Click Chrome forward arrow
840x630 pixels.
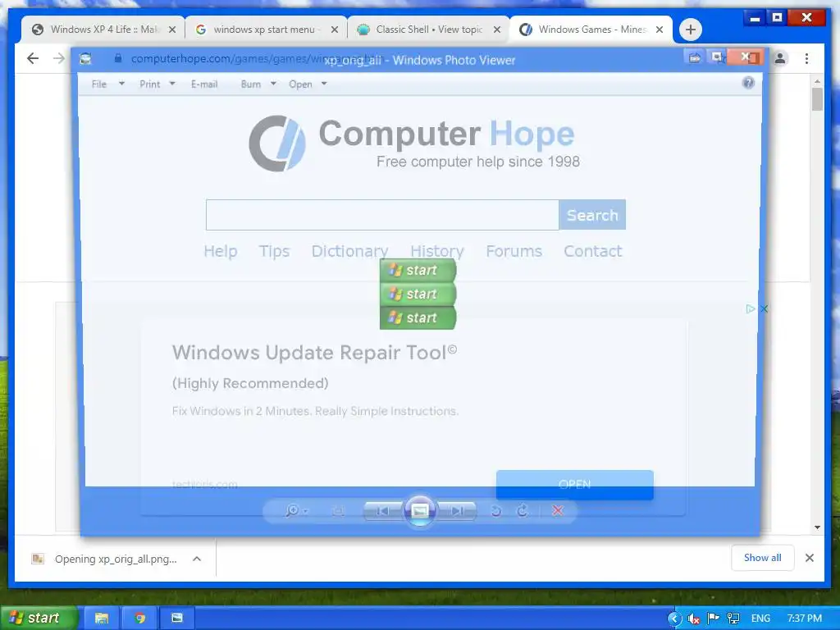tap(59, 58)
